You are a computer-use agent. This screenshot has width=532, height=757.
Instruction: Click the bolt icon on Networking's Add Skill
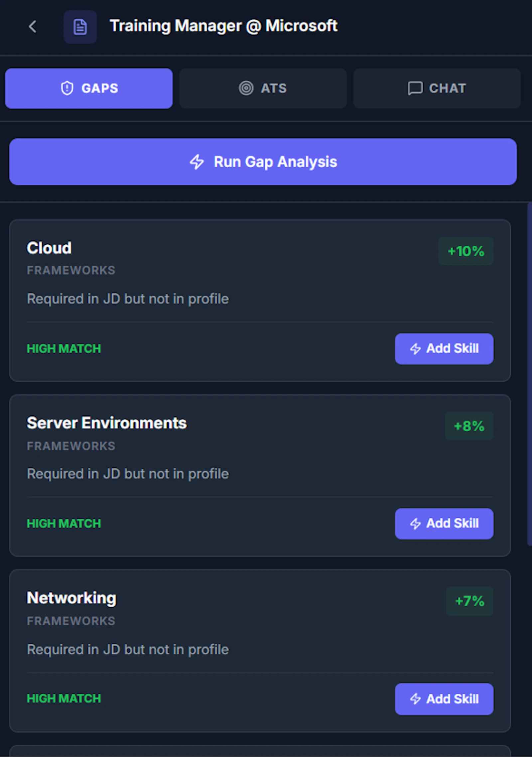[x=415, y=699]
